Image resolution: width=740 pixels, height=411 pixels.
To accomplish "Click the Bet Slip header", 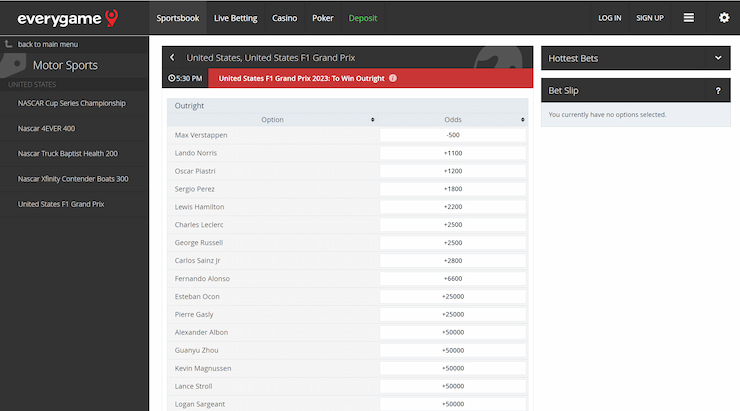I will [636, 91].
